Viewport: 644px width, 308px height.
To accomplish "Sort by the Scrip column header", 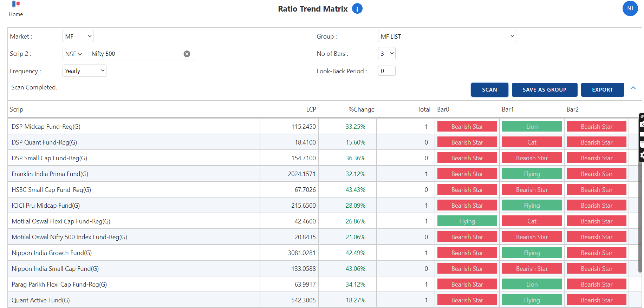I will 17,109.
